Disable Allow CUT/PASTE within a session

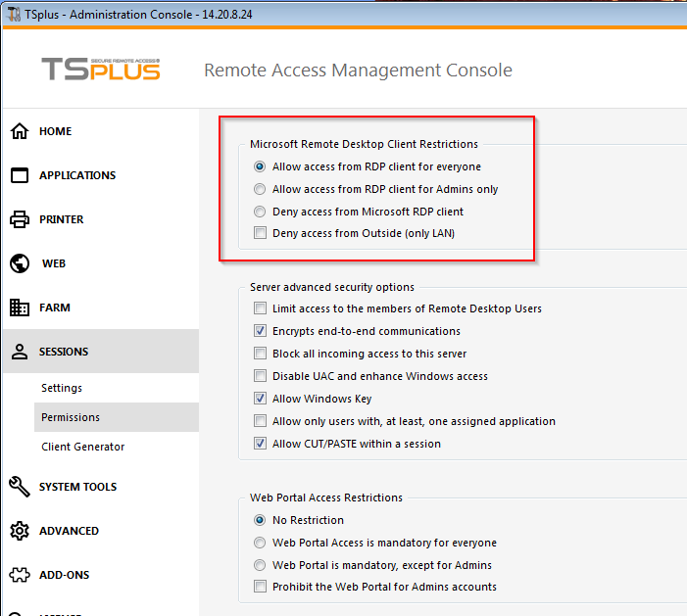260,444
